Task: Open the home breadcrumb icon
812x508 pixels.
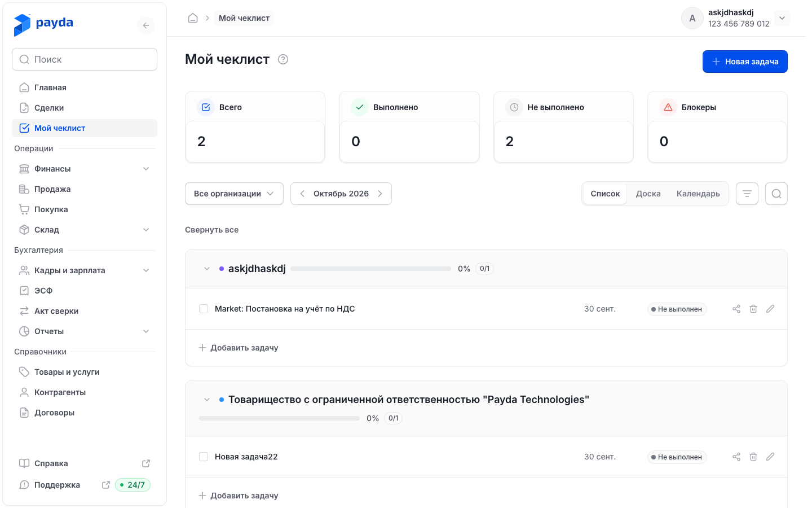Action: (193, 18)
